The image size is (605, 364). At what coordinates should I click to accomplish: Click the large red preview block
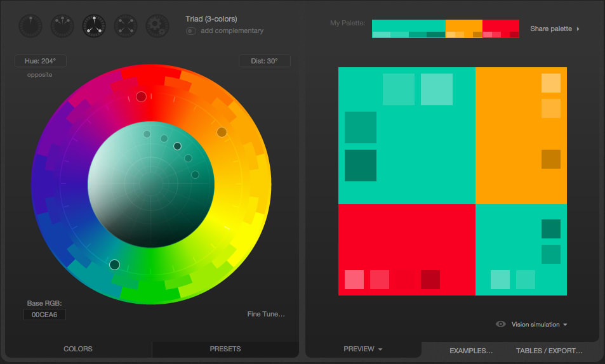(x=407, y=250)
